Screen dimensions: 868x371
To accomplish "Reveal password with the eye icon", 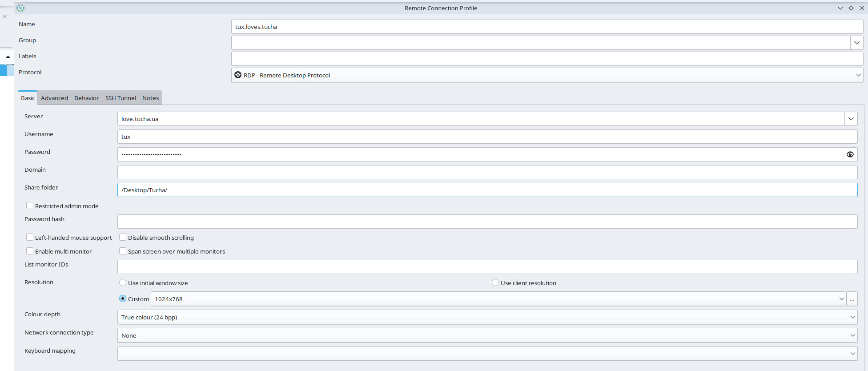I will [x=850, y=154].
